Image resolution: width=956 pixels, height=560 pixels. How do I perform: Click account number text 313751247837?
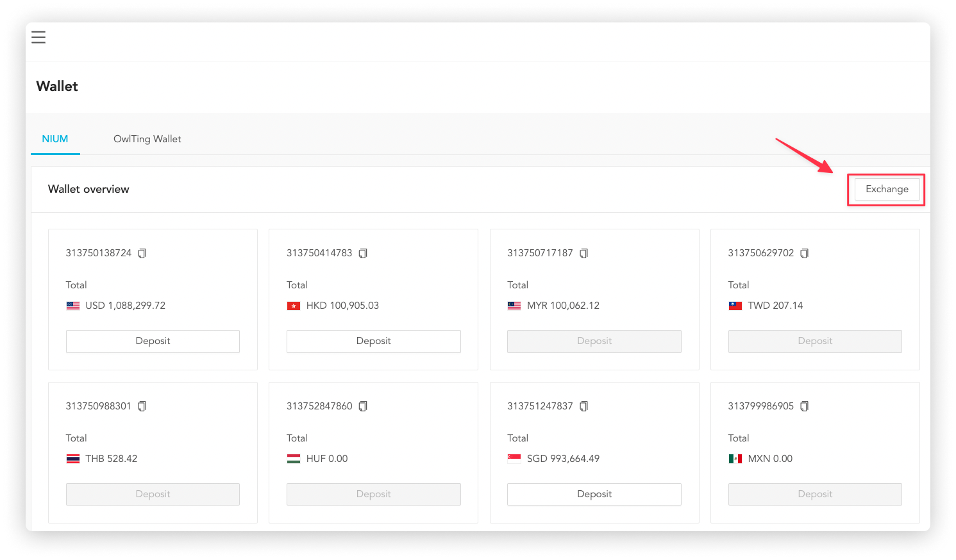coord(540,406)
